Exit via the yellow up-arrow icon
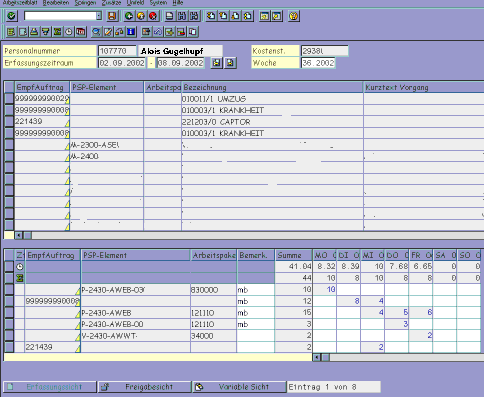Image resolution: width=484 pixels, height=397 pixels. [141, 16]
